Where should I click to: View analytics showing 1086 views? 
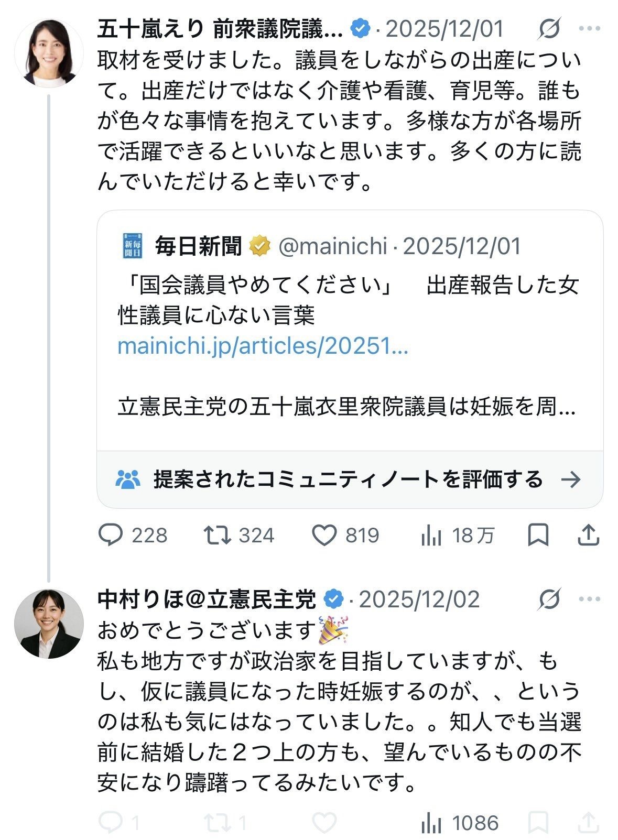(459, 823)
